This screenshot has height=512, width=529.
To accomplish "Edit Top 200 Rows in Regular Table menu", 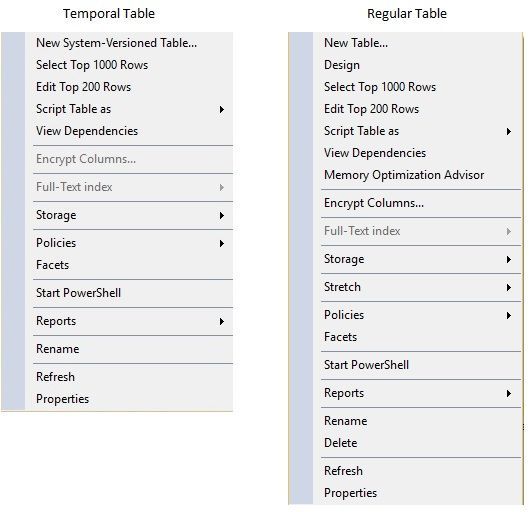I will (417, 109).
